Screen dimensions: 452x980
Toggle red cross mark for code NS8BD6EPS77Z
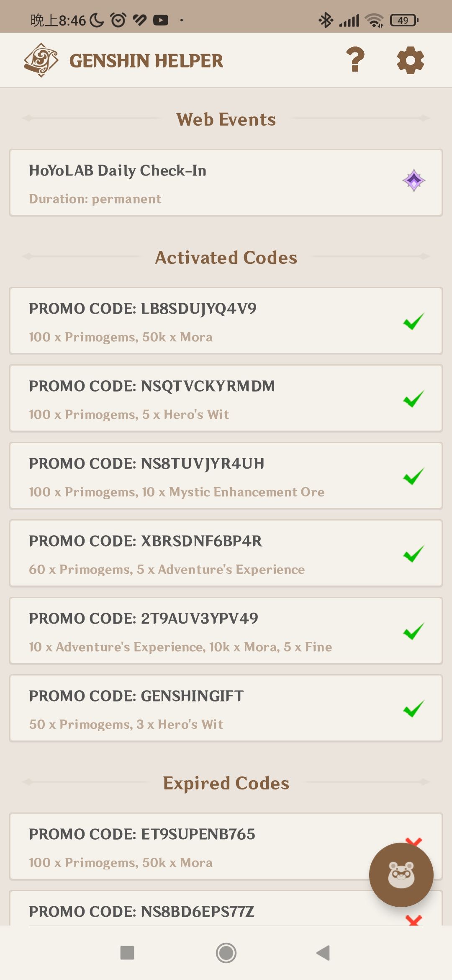click(413, 920)
